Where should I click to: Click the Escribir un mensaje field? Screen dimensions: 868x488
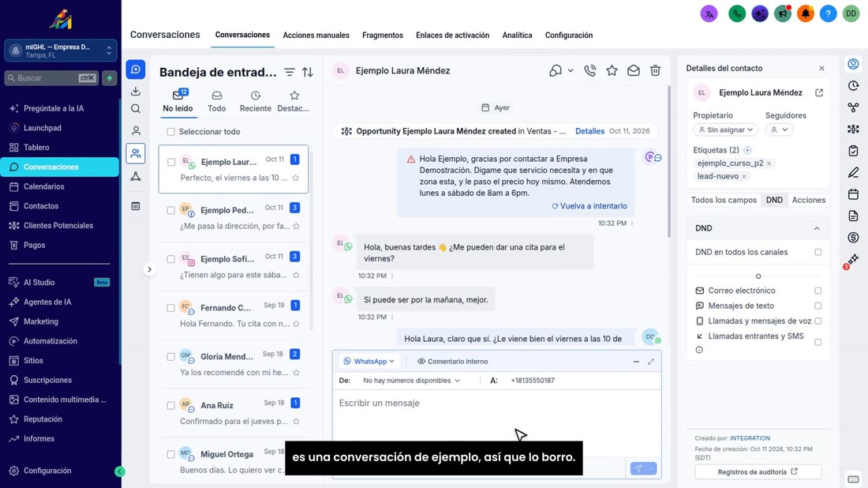pos(497,415)
